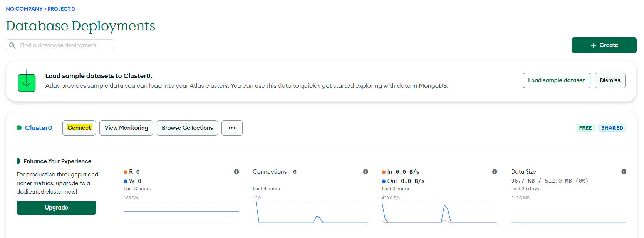The height and width of the screenshot is (238, 644).
Task: Click the leaf icon beside Enhance Your Experience
Action: pos(18,161)
